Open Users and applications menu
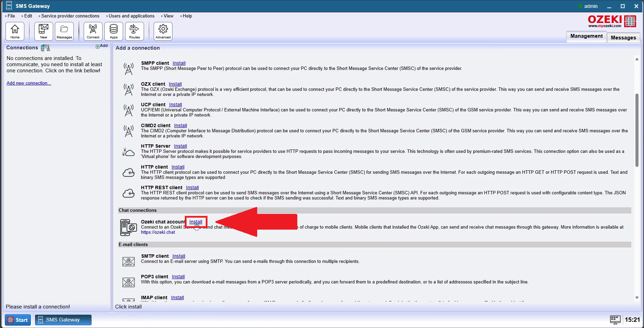This screenshot has height=328, width=644. coord(132,16)
